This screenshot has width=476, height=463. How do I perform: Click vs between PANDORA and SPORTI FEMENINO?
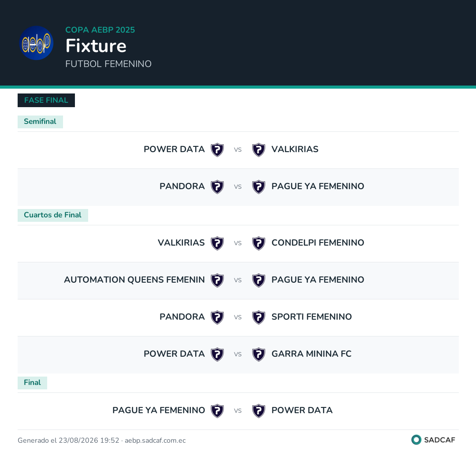click(x=238, y=317)
